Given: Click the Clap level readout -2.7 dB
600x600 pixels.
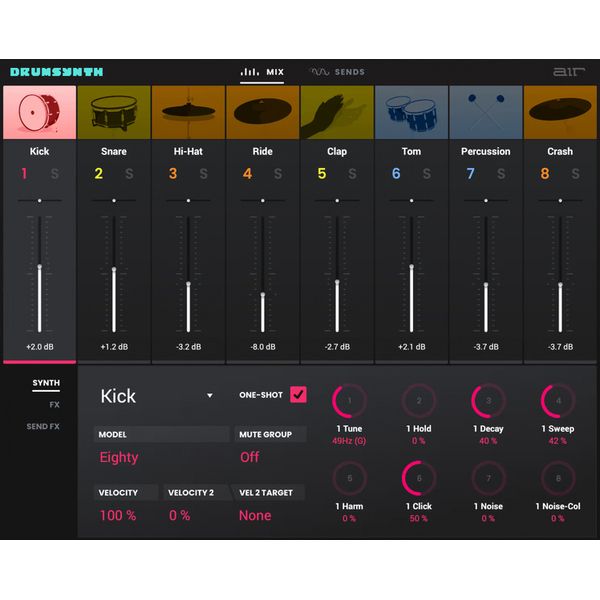Looking at the screenshot, I should (x=337, y=347).
